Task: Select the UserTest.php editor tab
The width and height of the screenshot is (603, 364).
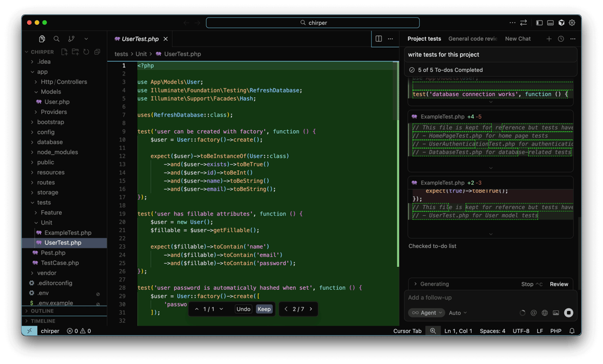Action: tap(140, 39)
